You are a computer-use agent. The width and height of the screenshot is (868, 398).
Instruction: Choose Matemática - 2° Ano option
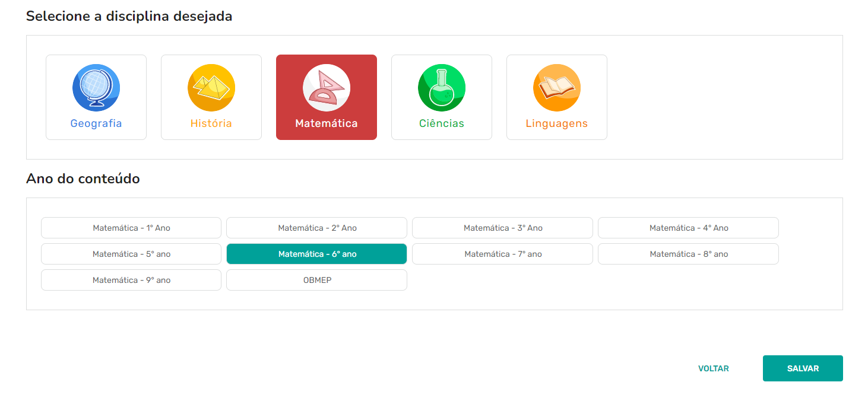316,228
